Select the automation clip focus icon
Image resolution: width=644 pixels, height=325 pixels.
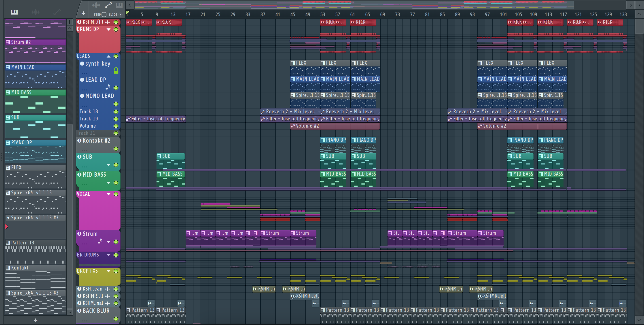(108, 5)
